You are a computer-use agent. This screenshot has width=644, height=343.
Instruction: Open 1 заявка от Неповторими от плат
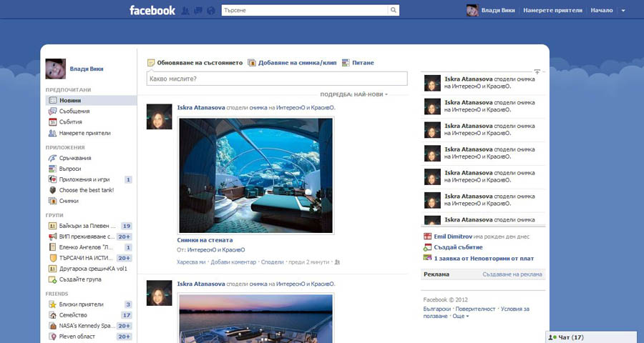tap(484, 259)
